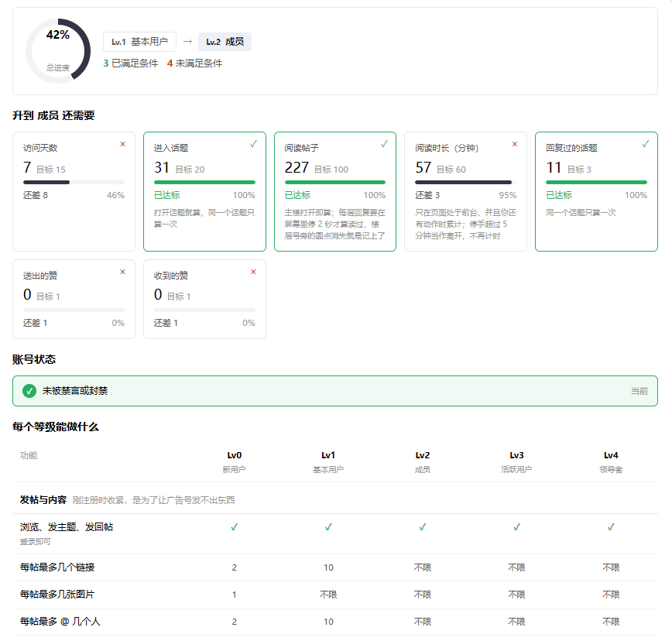Click the Lv1 基本用户 column header

[x=328, y=462]
